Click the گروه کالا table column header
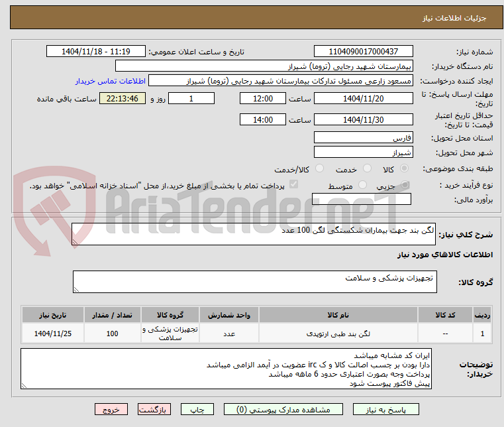Screen dimensions: 504x427 (170, 315)
